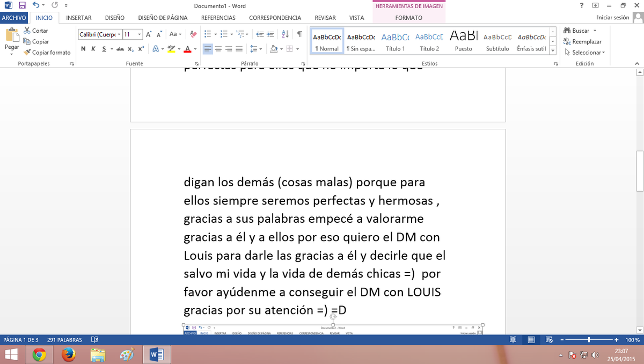Undo the last action

pyautogui.click(x=35, y=5)
